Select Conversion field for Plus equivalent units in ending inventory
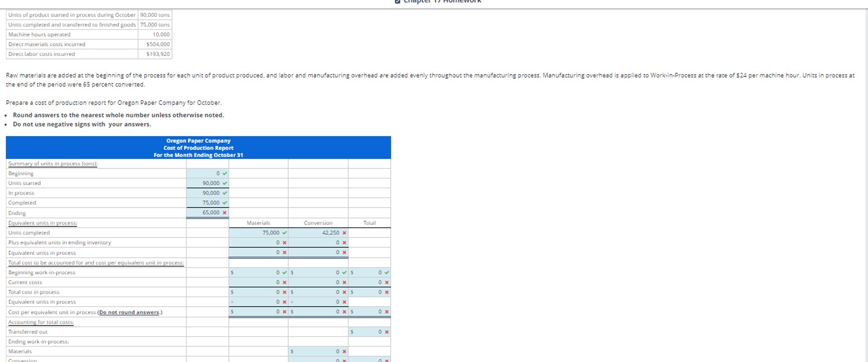The width and height of the screenshot is (868, 362). pos(318,243)
